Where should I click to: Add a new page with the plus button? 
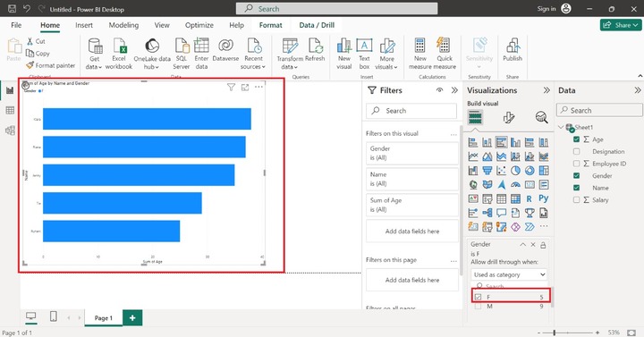tap(132, 317)
